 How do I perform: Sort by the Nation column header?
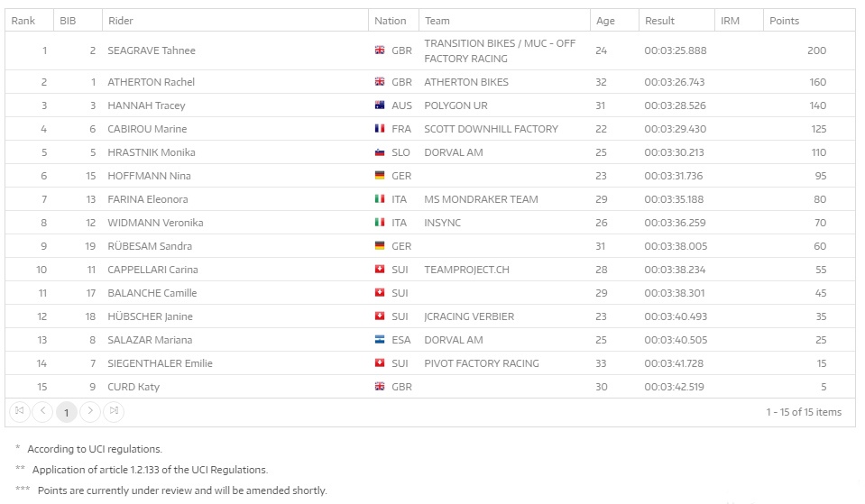pos(391,21)
